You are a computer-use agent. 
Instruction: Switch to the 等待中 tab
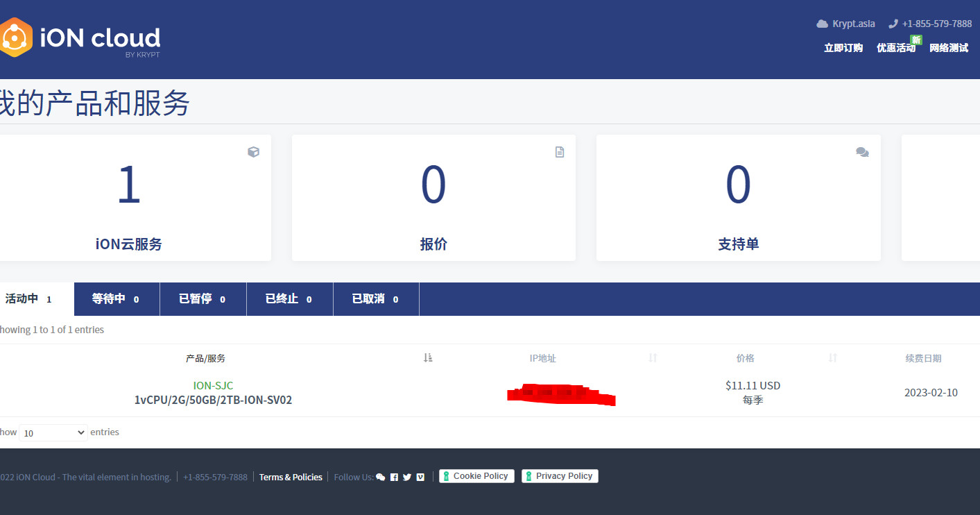(x=117, y=299)
